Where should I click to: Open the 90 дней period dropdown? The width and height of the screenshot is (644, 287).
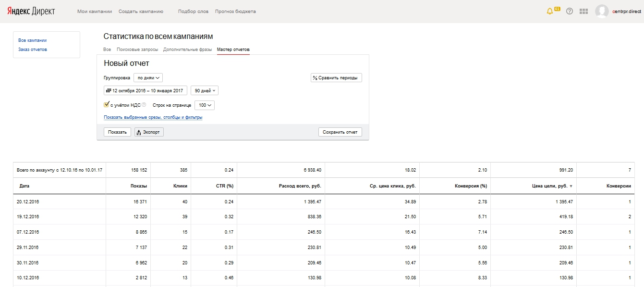(205, 90)
